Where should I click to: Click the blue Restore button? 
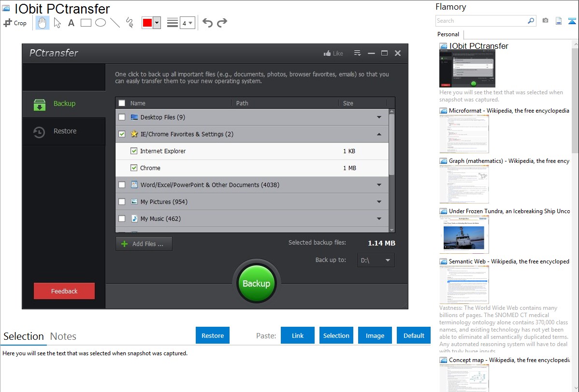tap(213, 335)
